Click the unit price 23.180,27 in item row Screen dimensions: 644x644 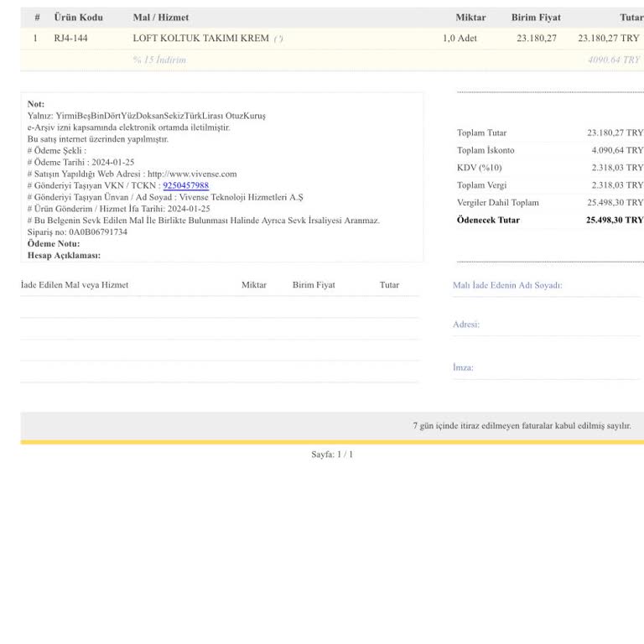[537, 39]
